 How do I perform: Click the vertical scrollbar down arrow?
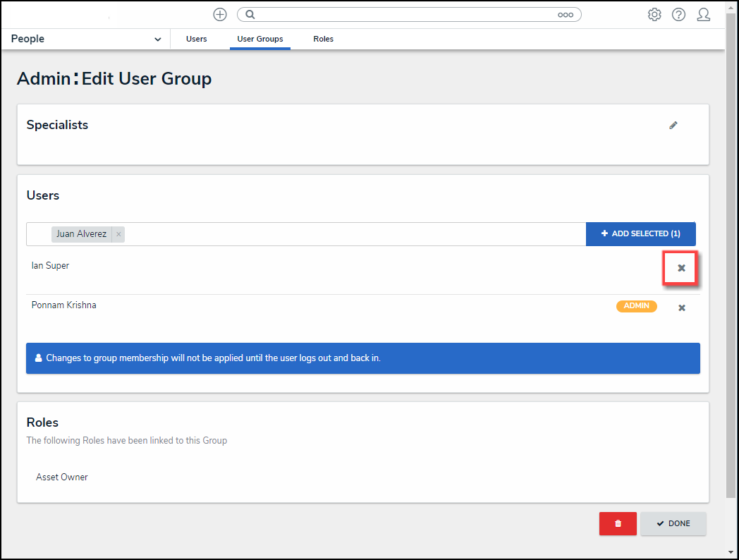coord(732,552)
